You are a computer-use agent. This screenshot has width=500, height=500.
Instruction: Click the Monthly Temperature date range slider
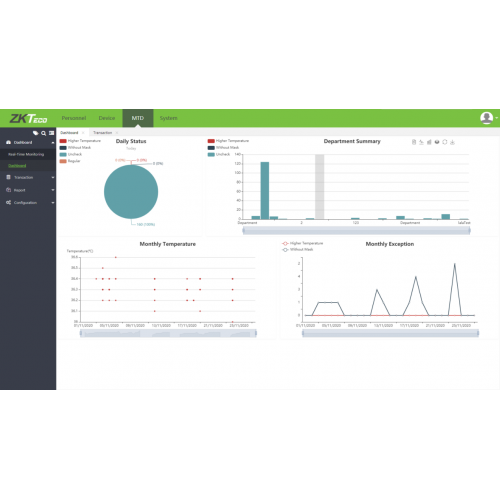tap(168, 333)
